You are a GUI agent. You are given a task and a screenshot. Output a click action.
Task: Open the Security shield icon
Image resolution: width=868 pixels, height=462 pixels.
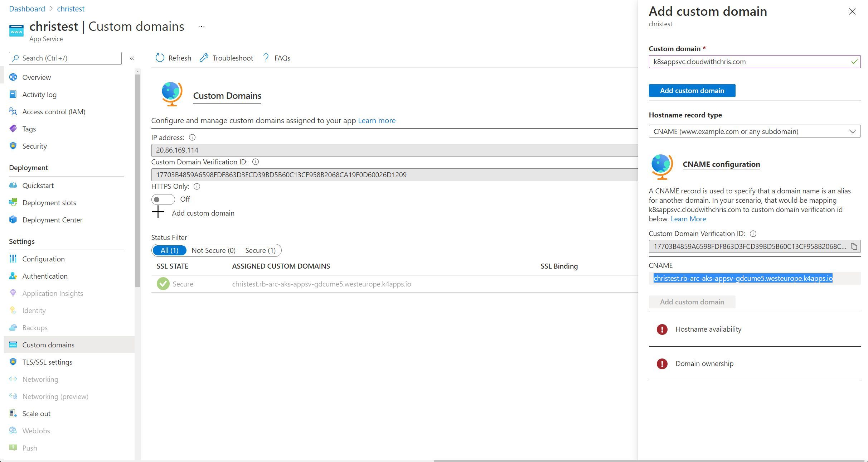(x=13, y=146)
